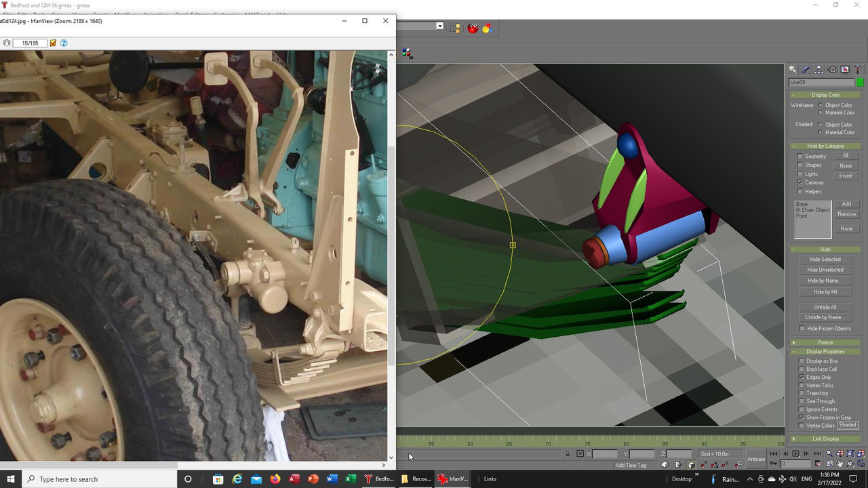Open the Display command panel tab
The width and height of the screenshot is (868, 488).
pos(845,70)
